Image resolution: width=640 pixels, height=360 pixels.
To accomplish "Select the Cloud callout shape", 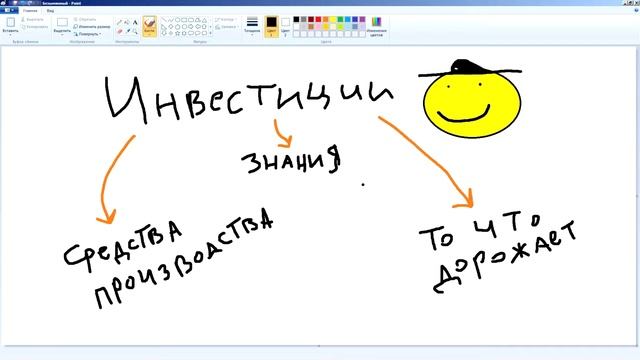I will click(x=204, y=33).
